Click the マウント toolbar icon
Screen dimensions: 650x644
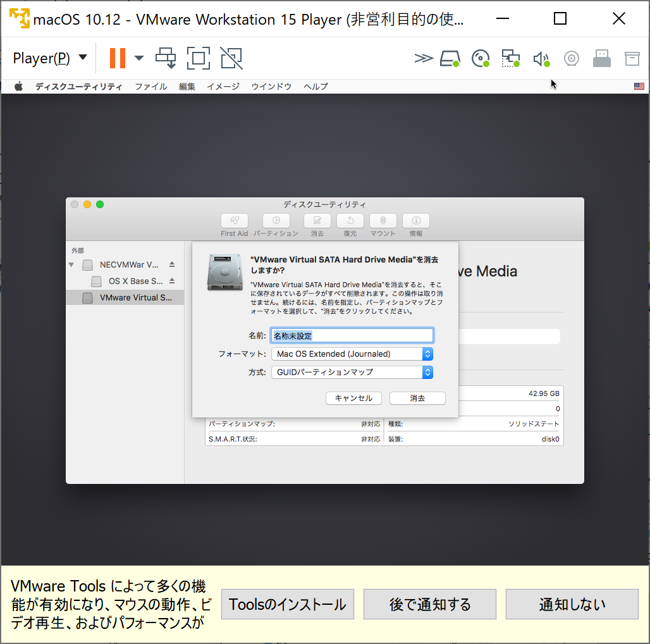383,221
